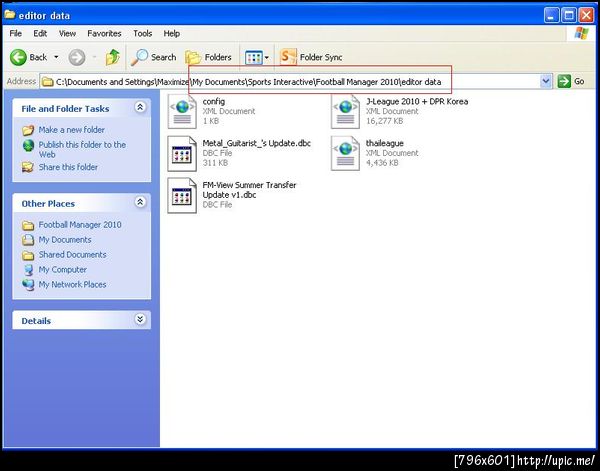
Task: Click the My Network Places icon
Action: pyautogui.click(x=28, y=285)
